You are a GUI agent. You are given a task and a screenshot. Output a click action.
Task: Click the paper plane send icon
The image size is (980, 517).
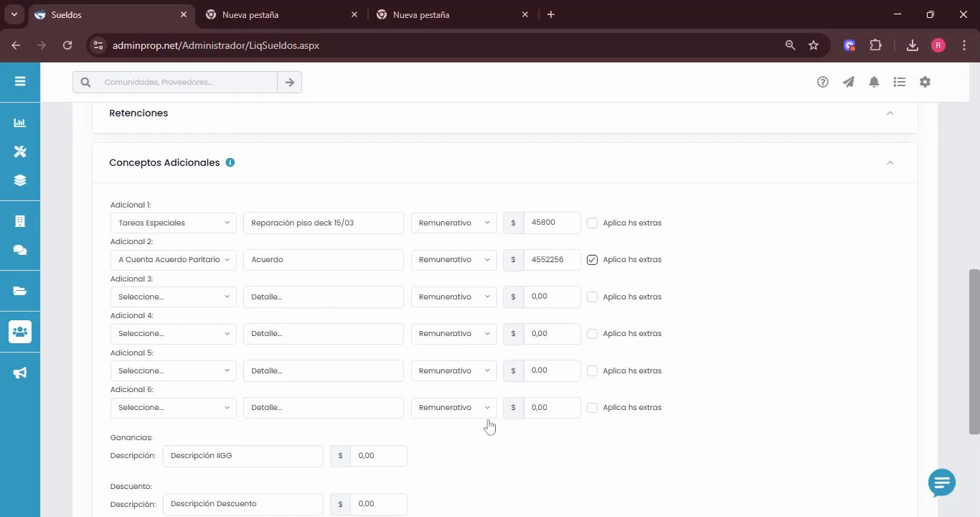849,82
